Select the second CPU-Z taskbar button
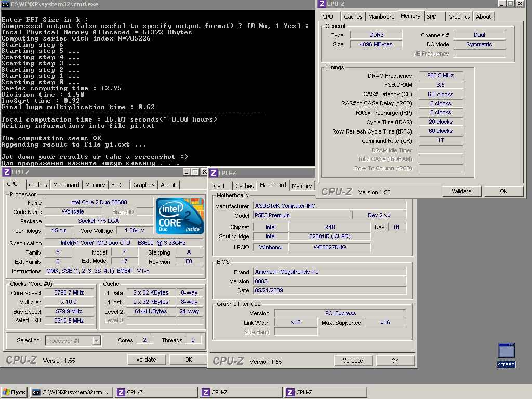Screen dimensions: 532x399 (x=241, y=392)
